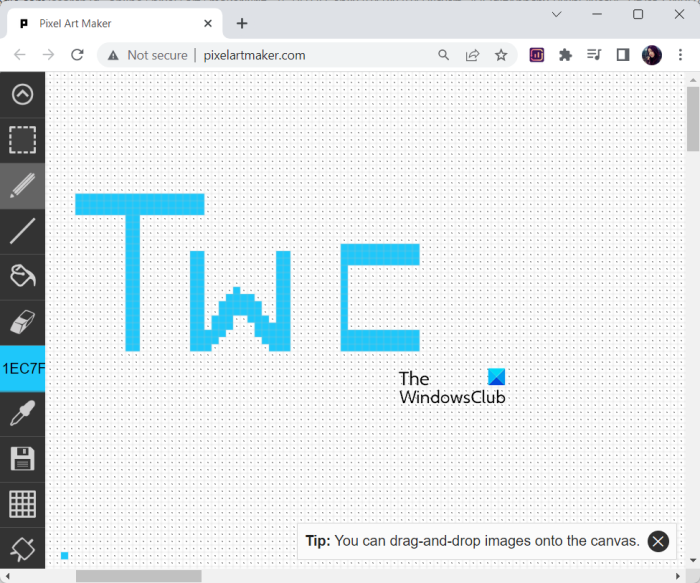Open the Chrome three-dot menu
700x583 pixels.
point(680,55)
